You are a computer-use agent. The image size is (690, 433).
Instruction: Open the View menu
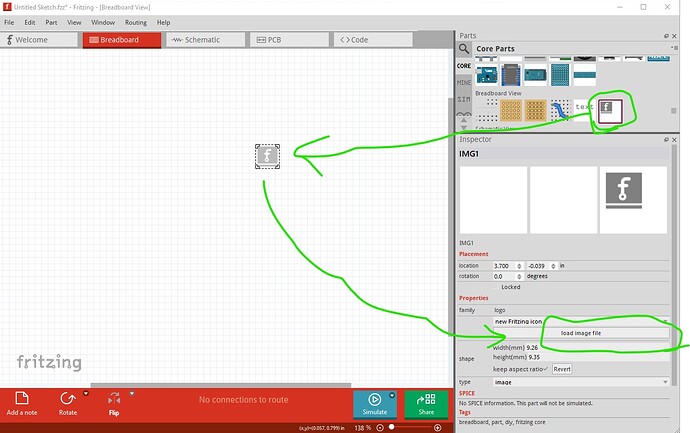(x=74, y=22)
